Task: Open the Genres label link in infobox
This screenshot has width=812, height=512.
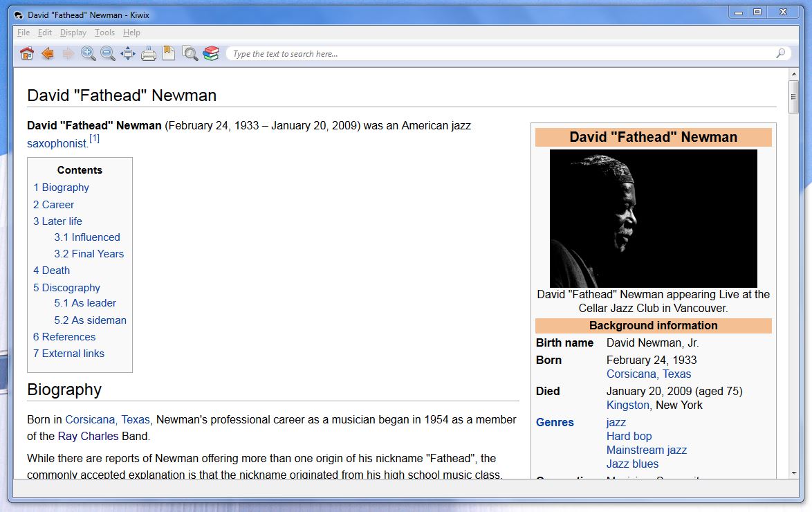Action: (x=555, y=422)
